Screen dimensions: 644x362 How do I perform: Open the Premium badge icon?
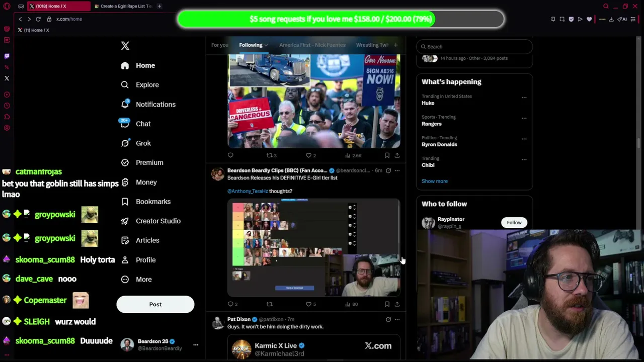coord(125,162)
